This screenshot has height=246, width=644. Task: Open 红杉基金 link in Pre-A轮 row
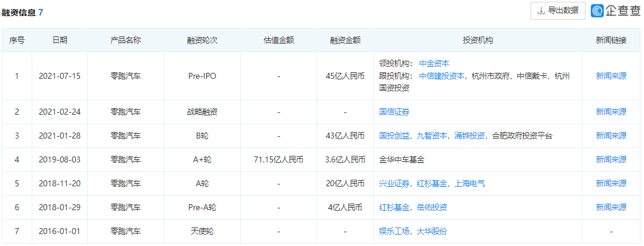coord(394,207)
